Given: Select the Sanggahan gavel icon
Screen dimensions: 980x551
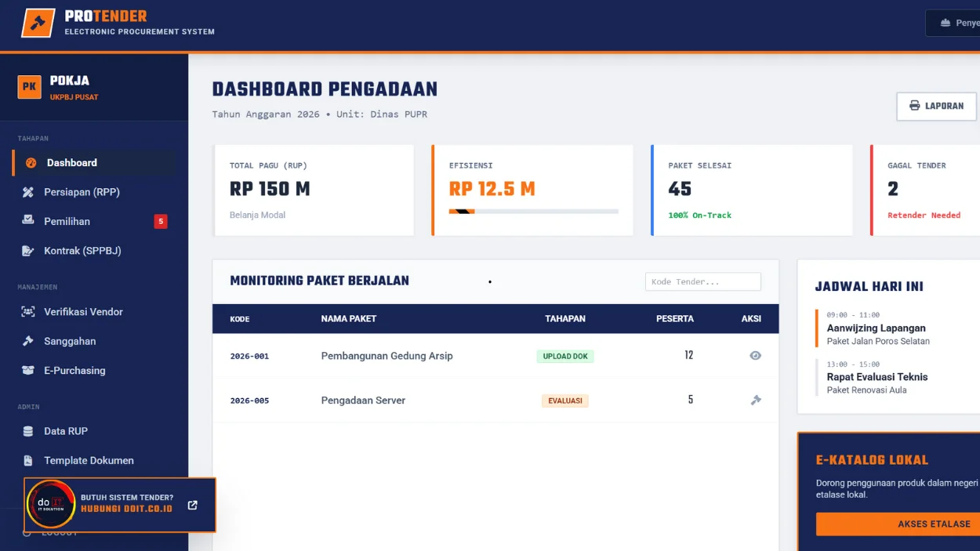Looking at the screenshot, I should pos(27,341).
